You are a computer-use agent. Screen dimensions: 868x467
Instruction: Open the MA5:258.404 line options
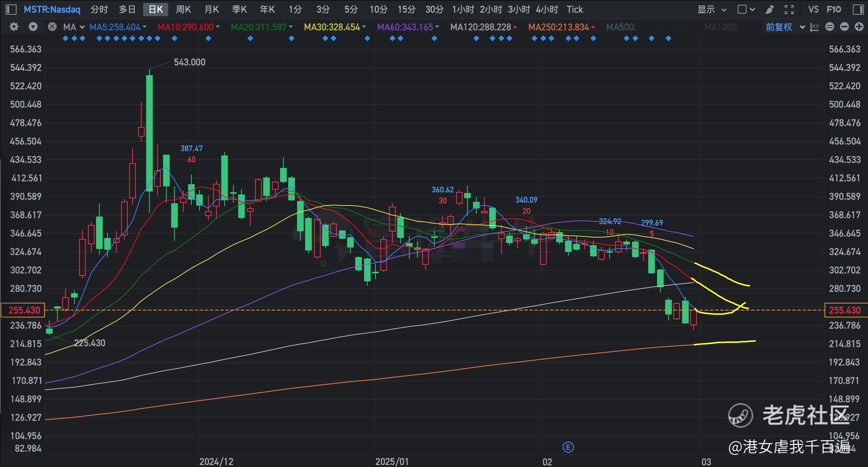coord(118,27)
